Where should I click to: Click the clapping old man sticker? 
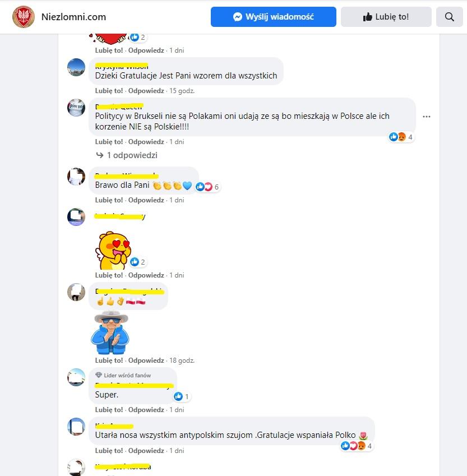click(x=110, y=332)
